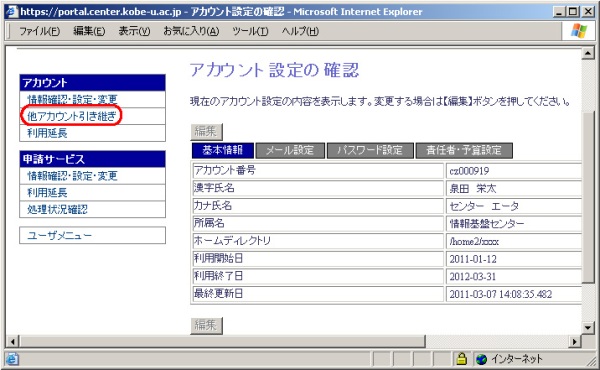Image resolution: width=600 pixels, height=370 pixels.
Task: Click the IE page icon in title bar
Action: tap(12, 11)
